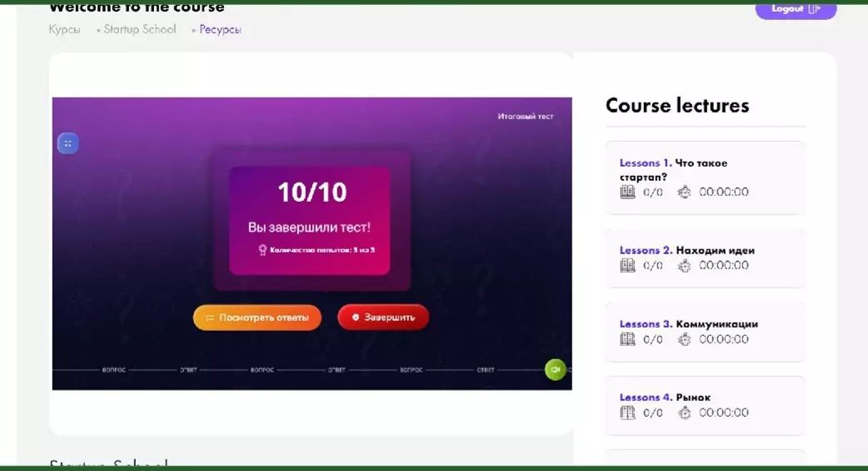Click the book icon under Lessons 2
868x471 pixels.
(x=627, y=265)
